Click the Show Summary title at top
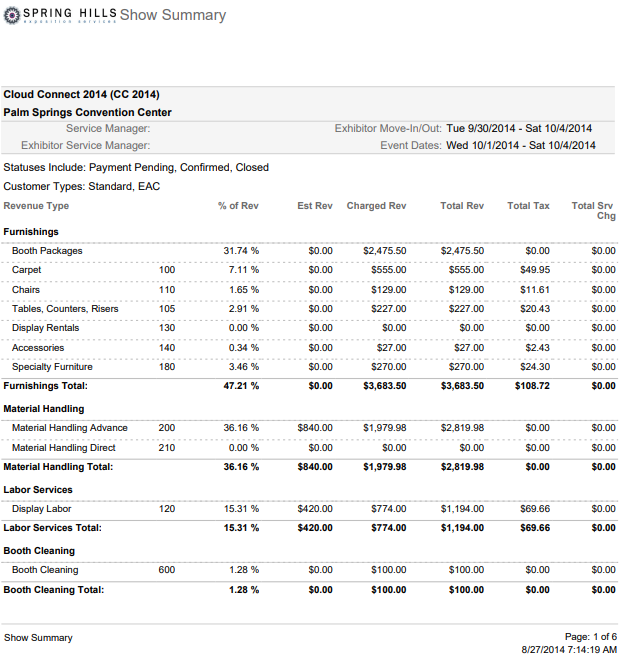The image size is (629, 662). (x=173, y=15)
